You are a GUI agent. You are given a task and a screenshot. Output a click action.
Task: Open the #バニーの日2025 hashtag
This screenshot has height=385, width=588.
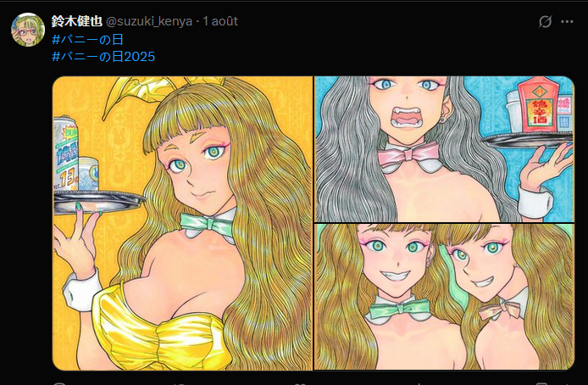103,56
